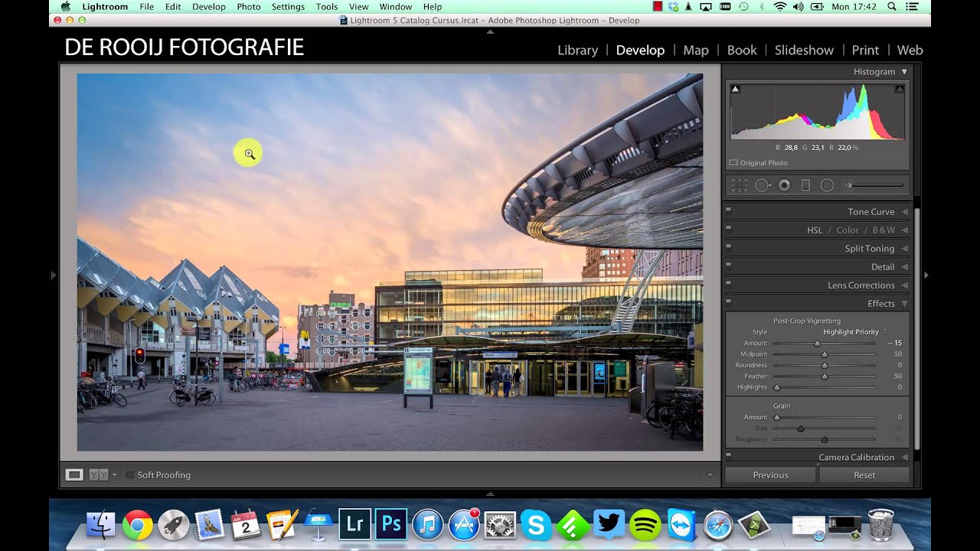Toggle highlight clipping indicator in histogram
This screenshot has height=551, width=980.
900,89
